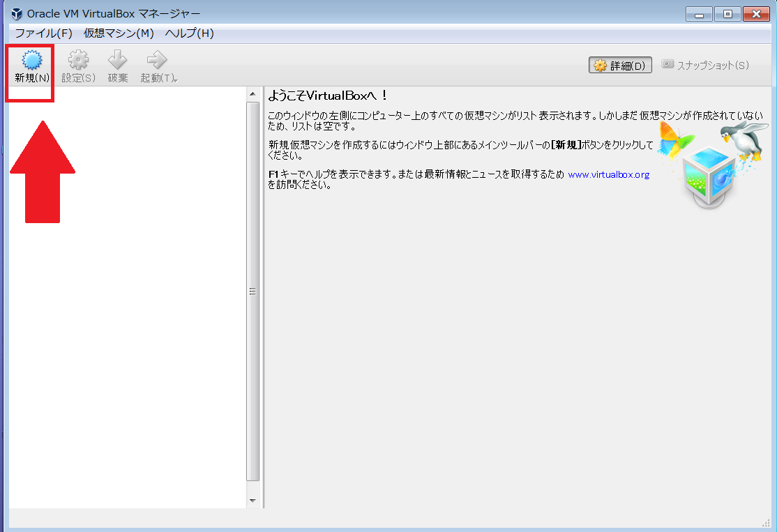Screen dimensions: 777x532
Task: Open the ファイル(F) menu
Action: (44, 33)
